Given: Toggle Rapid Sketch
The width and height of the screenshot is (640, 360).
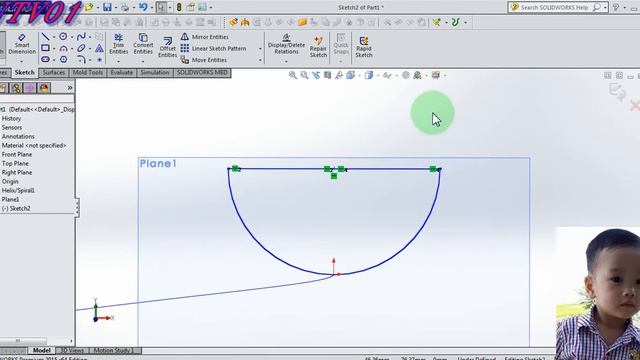Looking at the screenshot, I should (364, 47).
